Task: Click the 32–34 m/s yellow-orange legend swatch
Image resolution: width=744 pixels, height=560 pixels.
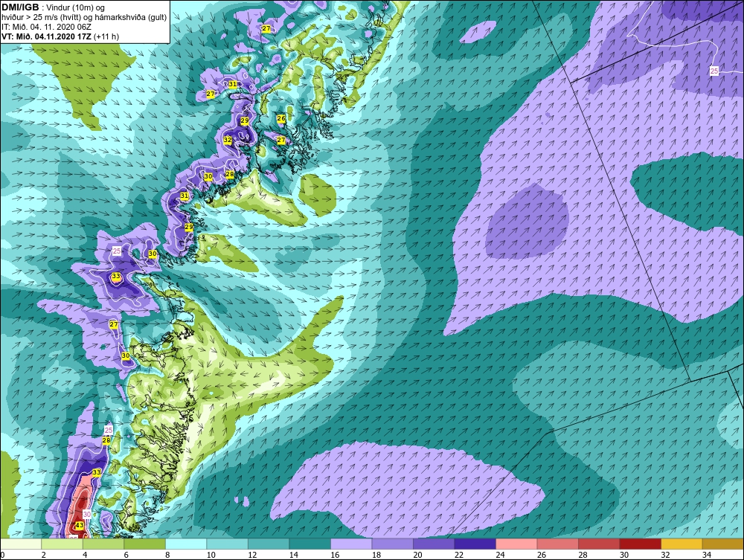Action: click(682, 544)
